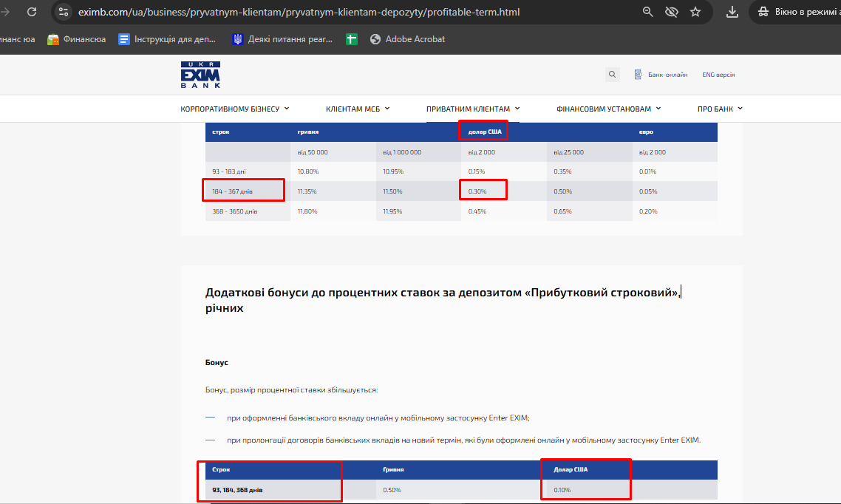Click the bonus table Гривня header
841x504 pixels.
click(393, 470)
